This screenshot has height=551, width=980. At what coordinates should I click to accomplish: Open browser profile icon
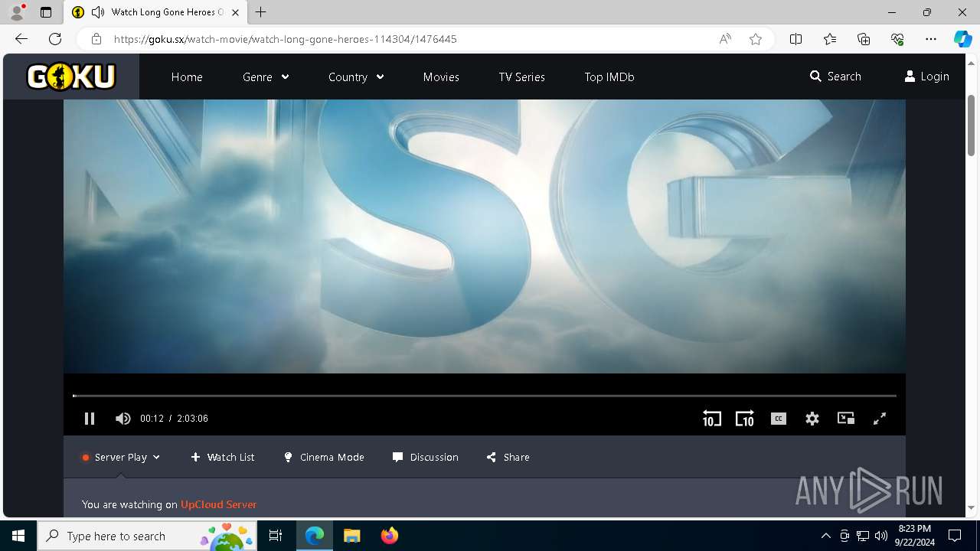(x=16, y=12)
